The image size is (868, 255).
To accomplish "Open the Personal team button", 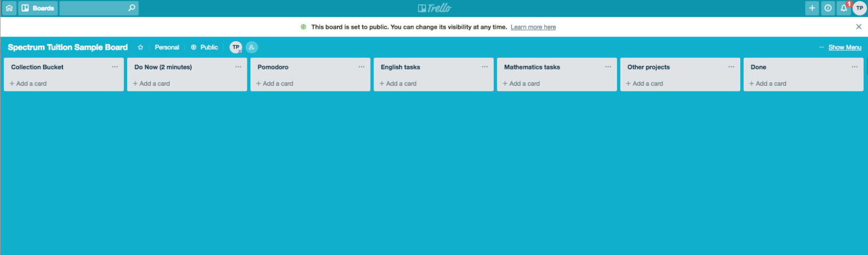I will point(167,47).
